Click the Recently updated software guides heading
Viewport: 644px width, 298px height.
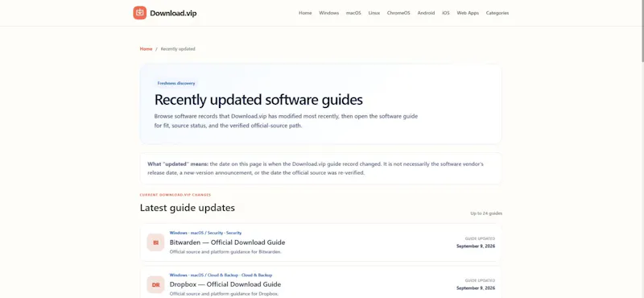coord(258,100)
